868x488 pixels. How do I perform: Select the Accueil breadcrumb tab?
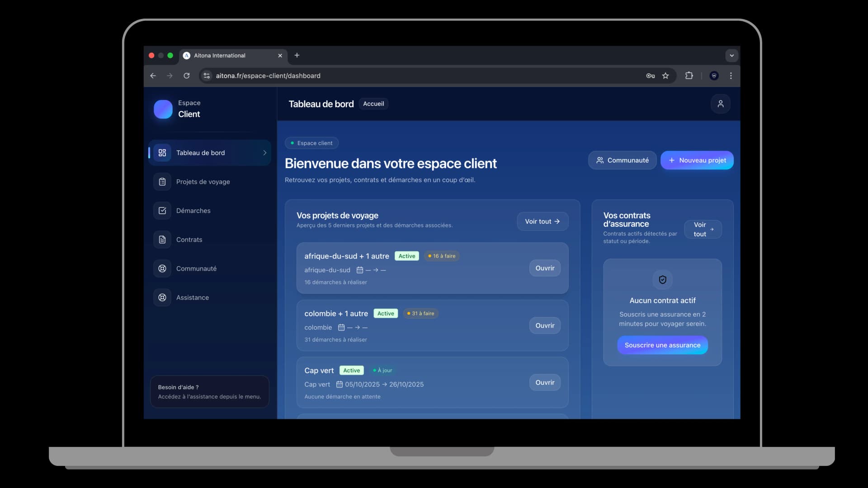click(x=373, y=104)
